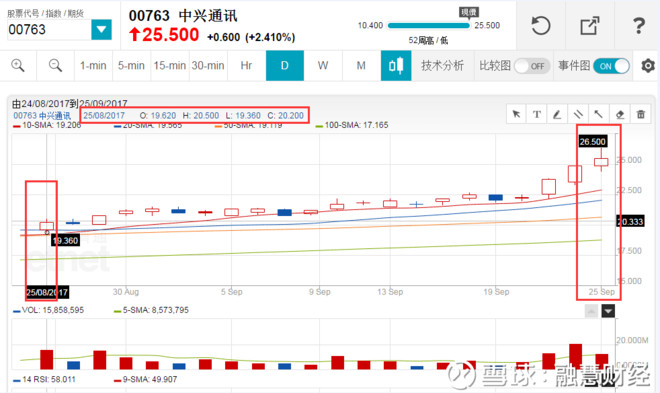Switch to 30-min interval
The image size is (660, 393).
click(208, 66)
